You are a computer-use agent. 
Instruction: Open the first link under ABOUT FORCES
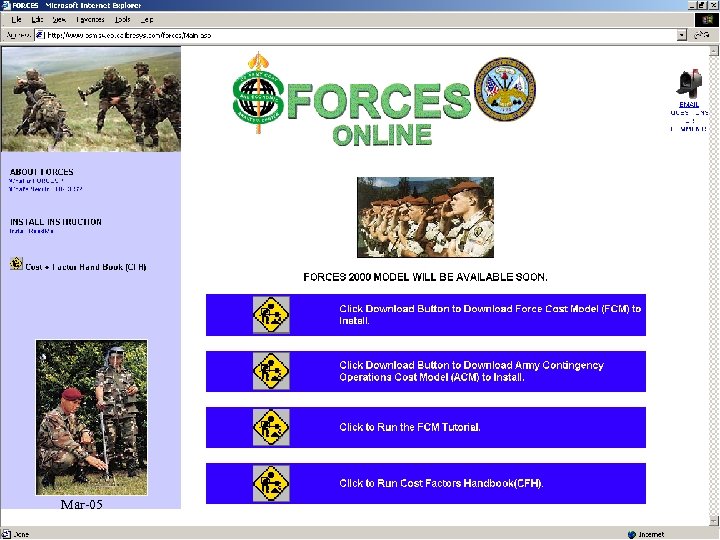[36, 181]
